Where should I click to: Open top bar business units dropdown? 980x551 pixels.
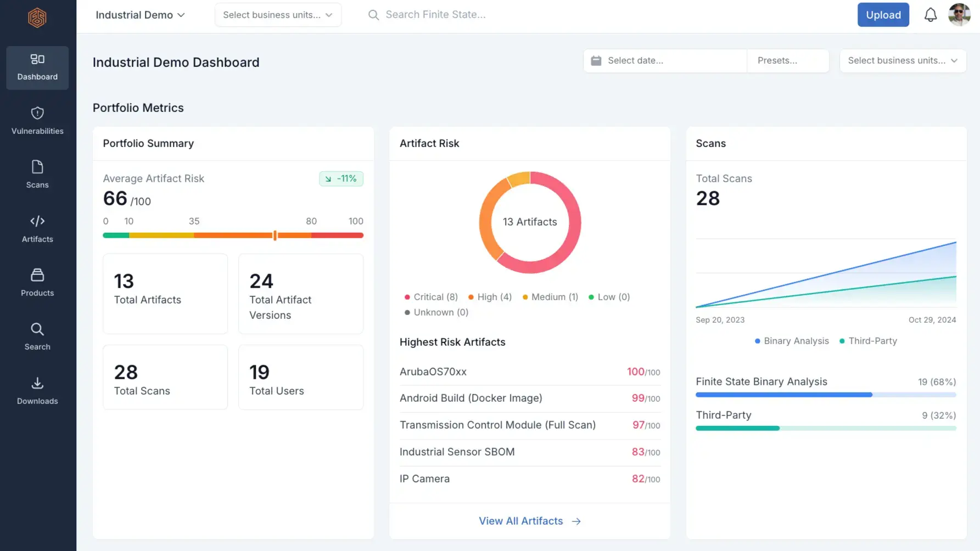[x=278, y=15]
